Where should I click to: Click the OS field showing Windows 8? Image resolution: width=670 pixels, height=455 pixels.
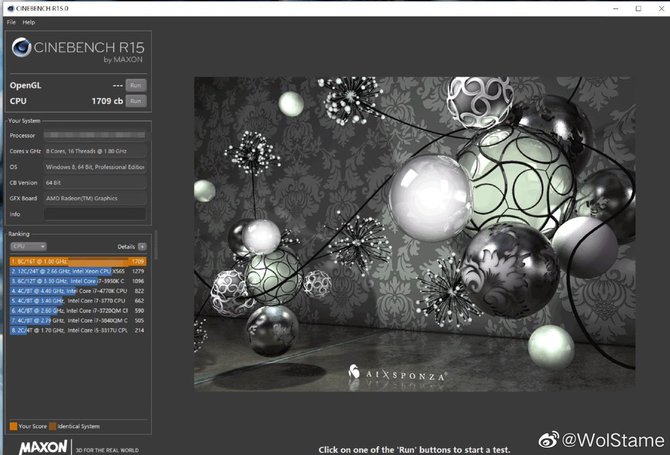click(95, 167)
